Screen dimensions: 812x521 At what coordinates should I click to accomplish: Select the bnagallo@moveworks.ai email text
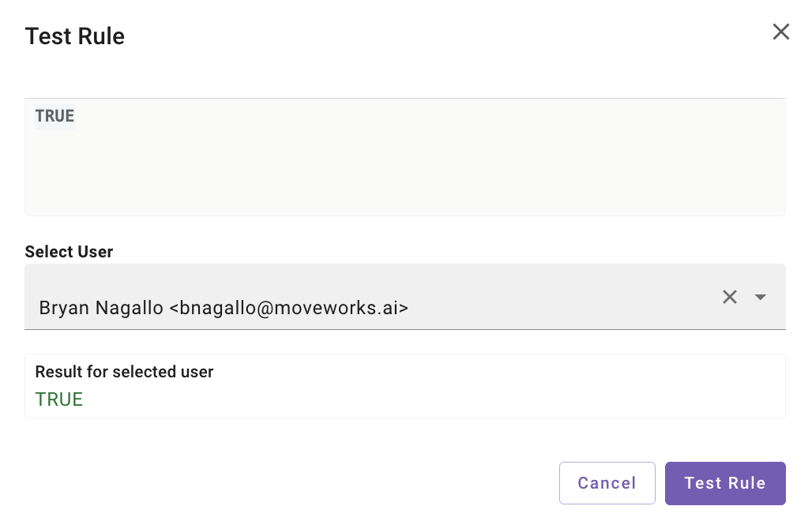coord(289,308)
